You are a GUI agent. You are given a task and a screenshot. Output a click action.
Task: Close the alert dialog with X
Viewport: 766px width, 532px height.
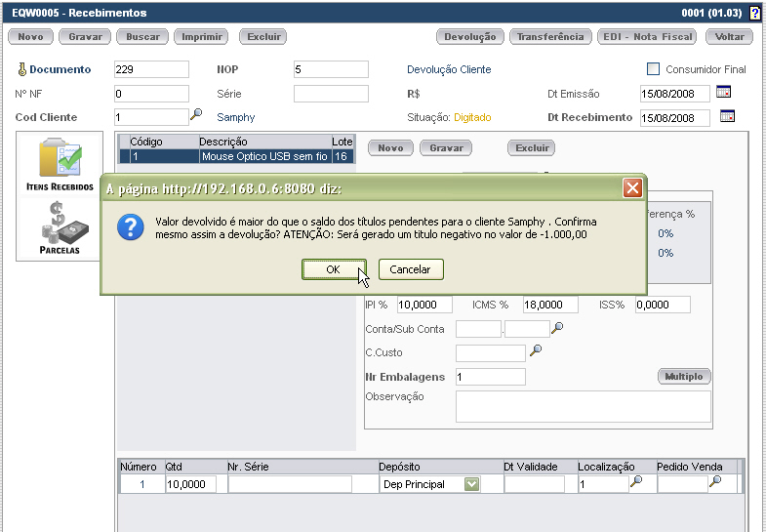click(x=632, y=188)
